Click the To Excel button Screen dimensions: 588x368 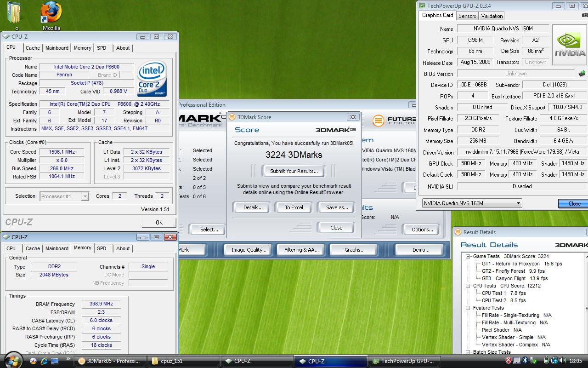(x=294, y=207)
